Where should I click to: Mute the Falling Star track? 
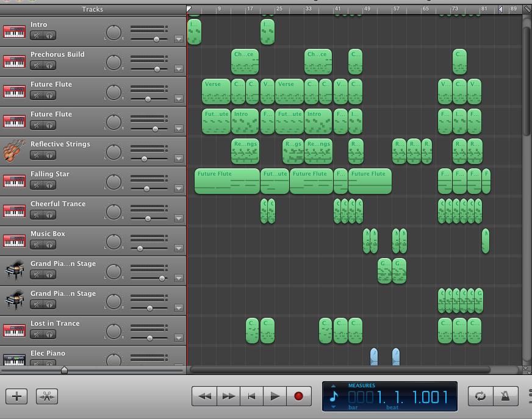[x=37, y=185]
